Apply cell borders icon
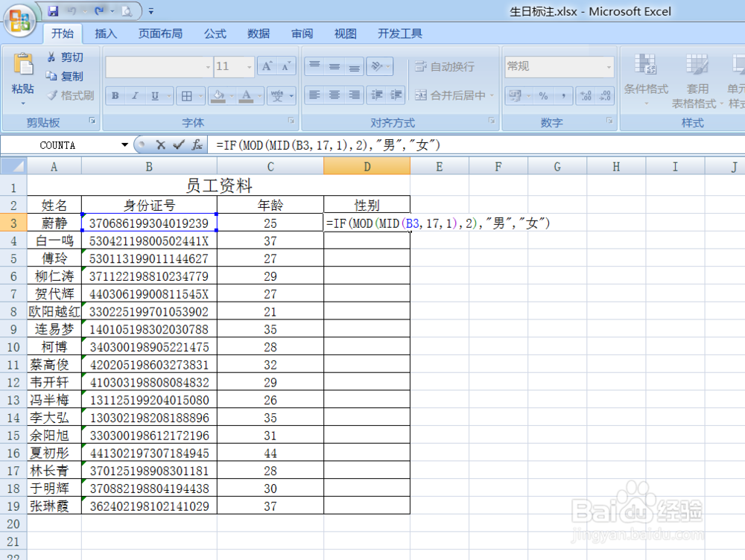 tap(187, 96)
